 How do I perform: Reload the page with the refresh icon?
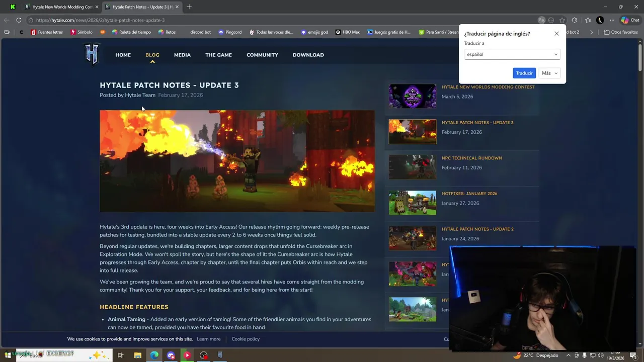[x=19, y=20]
